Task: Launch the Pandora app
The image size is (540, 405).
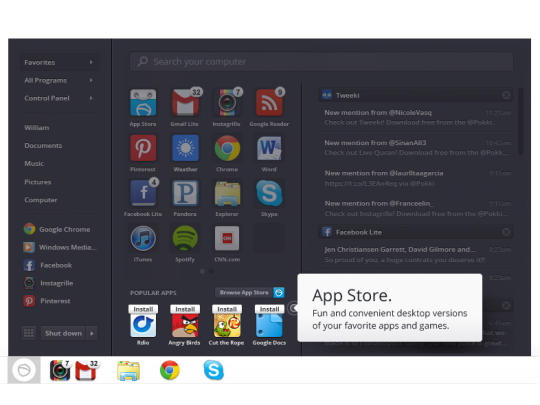Action: (x=185, y=193)
